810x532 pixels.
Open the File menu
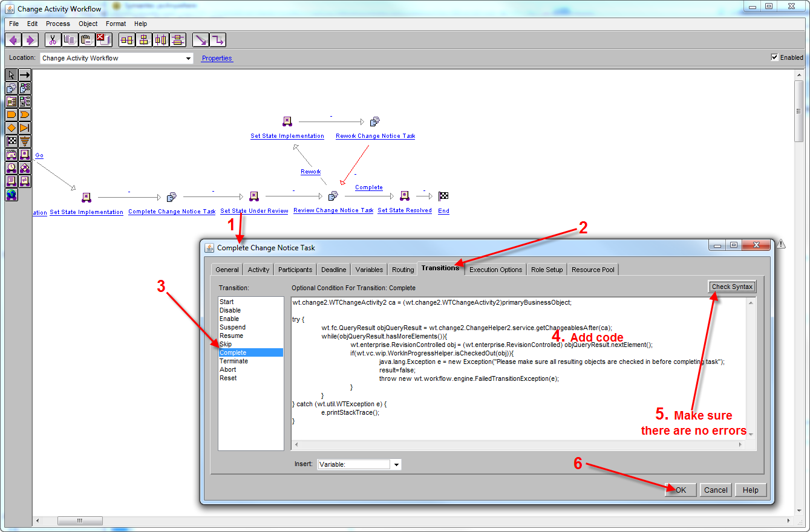(x=14, y=24)
